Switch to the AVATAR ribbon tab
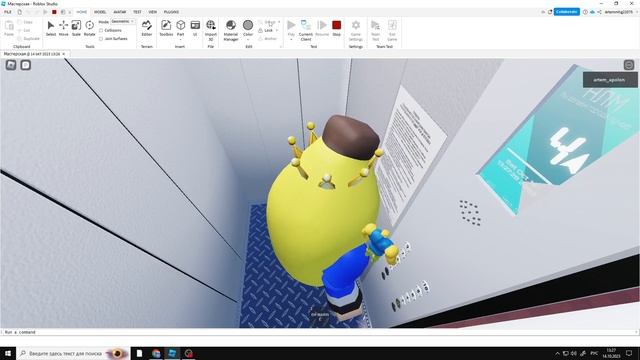Screen dimensions: 640x360 [120, 12]
